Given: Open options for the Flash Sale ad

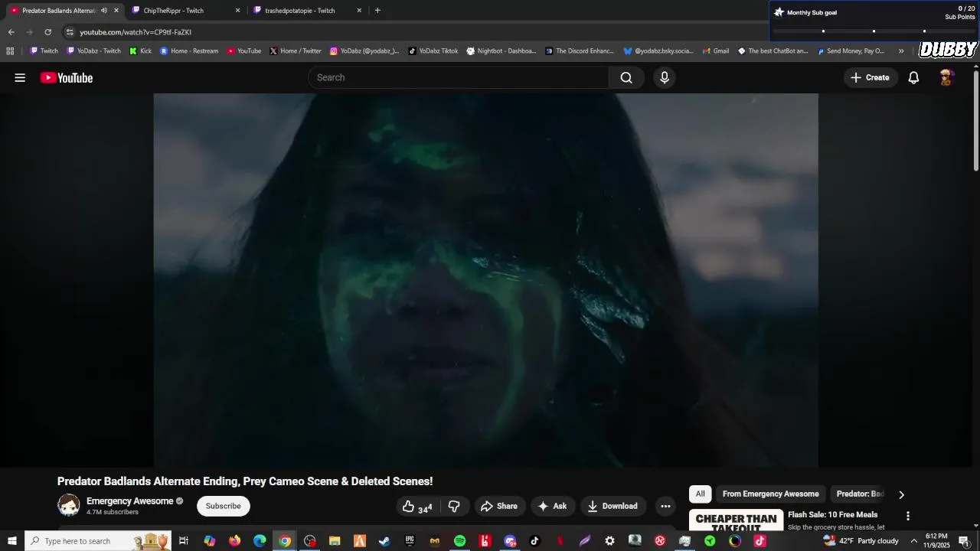Looking at the screenshot, I should click(908, 516).
